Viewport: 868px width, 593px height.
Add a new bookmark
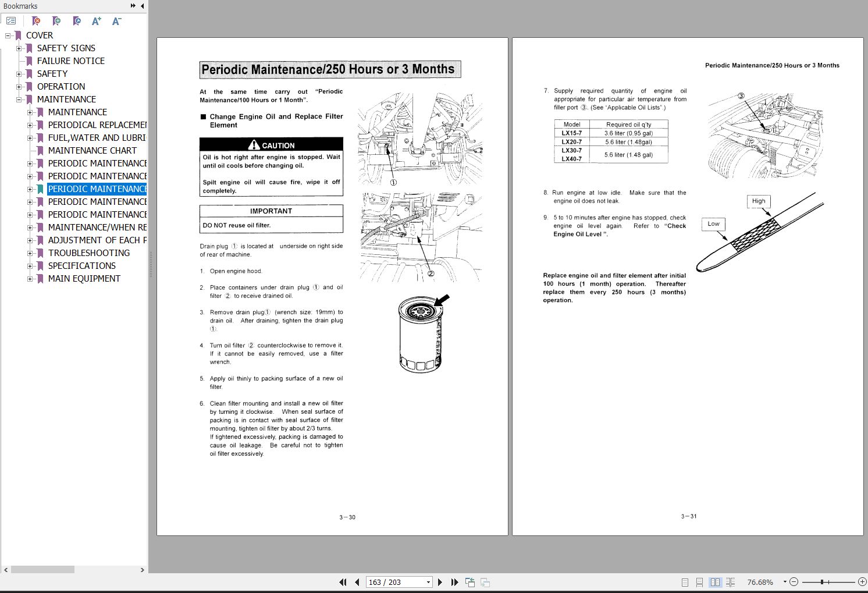click(x=56, y=21)
